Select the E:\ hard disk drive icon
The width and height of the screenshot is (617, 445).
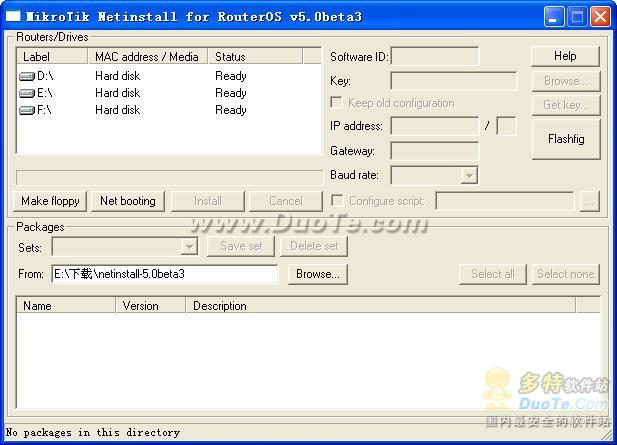coord(27,93)
